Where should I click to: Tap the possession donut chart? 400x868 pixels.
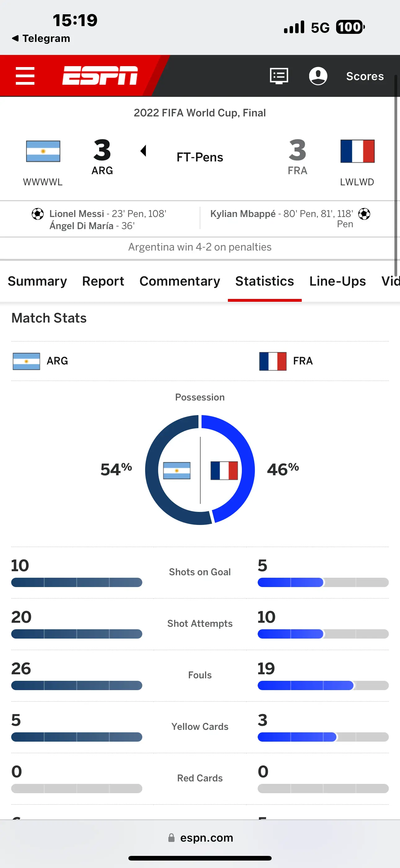pyautogui.click(x=200, y=470)
